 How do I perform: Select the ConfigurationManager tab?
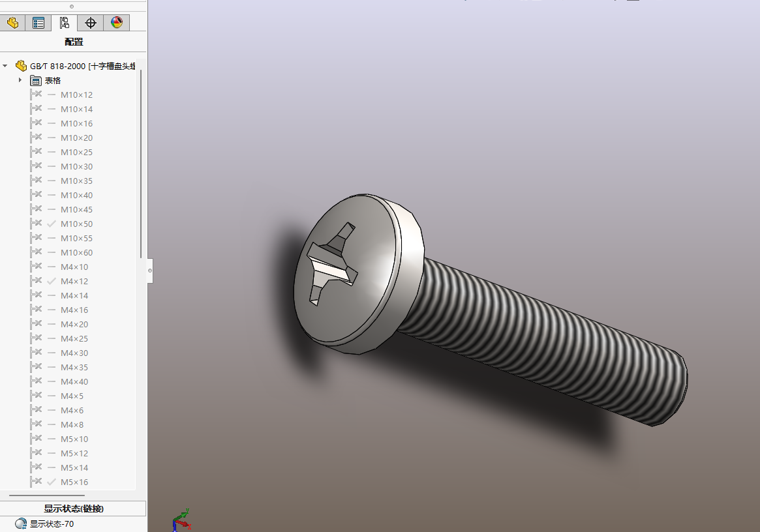point(65,23)
